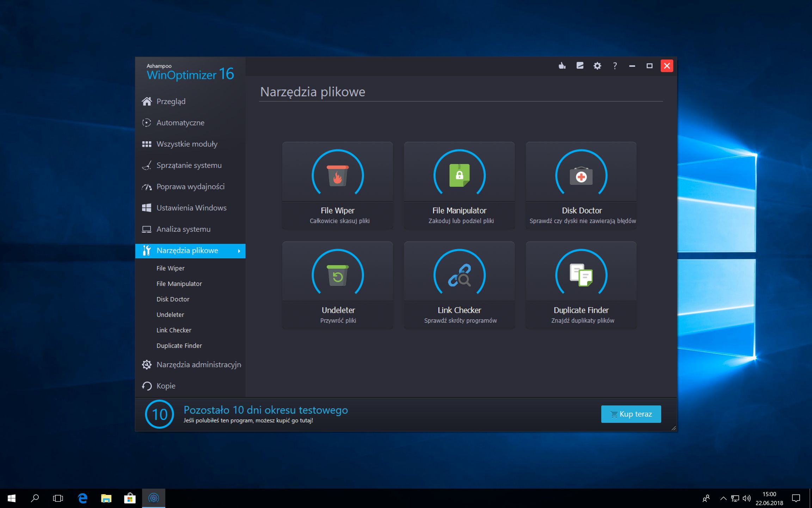The image size is (812, 508).
Task: Open the File Manipulator lock icon tile
Action: point(459,175)
